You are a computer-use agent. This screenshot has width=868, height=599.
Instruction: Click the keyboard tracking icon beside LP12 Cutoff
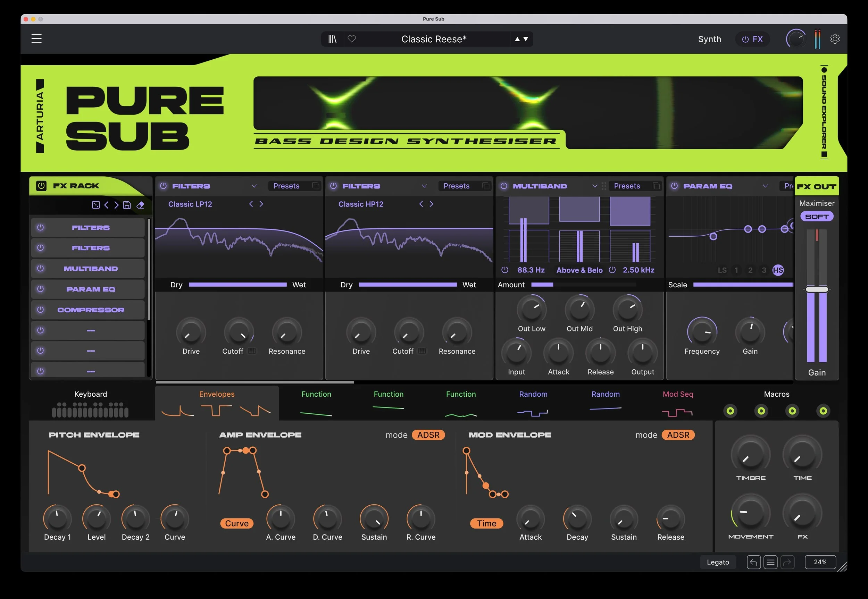click(252, 351)
